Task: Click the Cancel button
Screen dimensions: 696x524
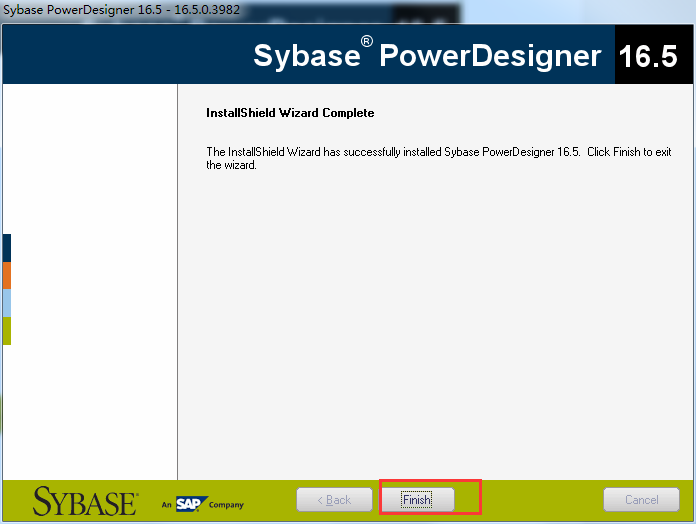Action: point(641,500)
